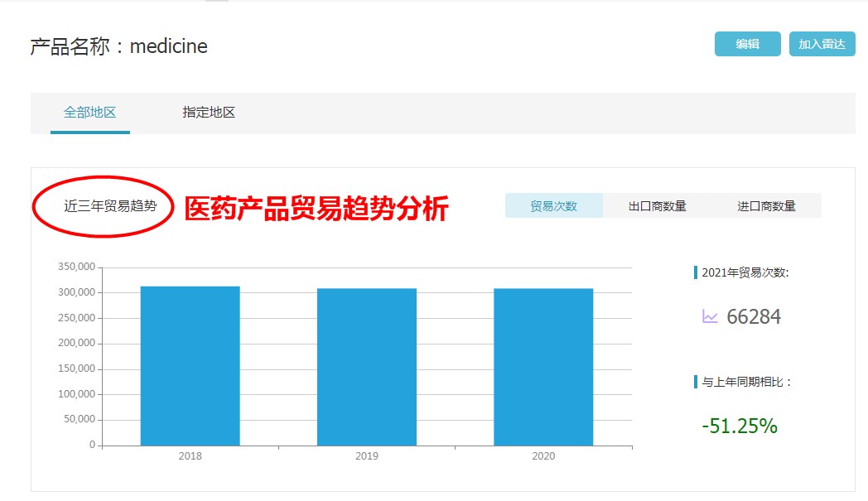Select the 贸易次数 chart tab
Viewport: 868px width, 501px height.
point(553,206)
